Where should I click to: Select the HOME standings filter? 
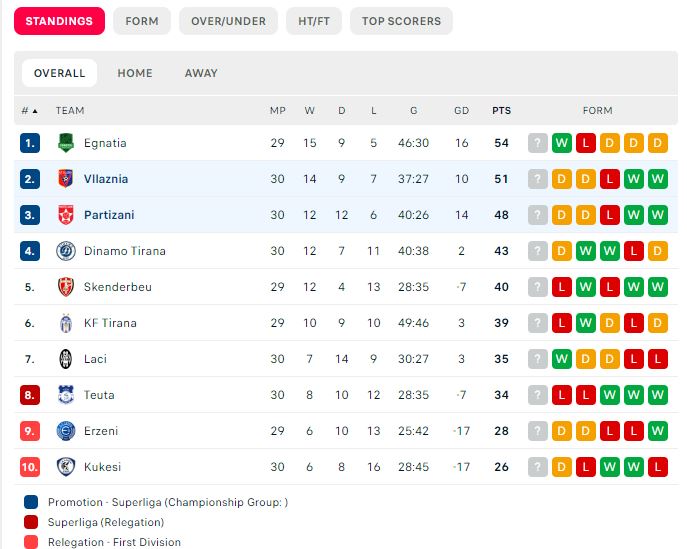coord(135,73)
